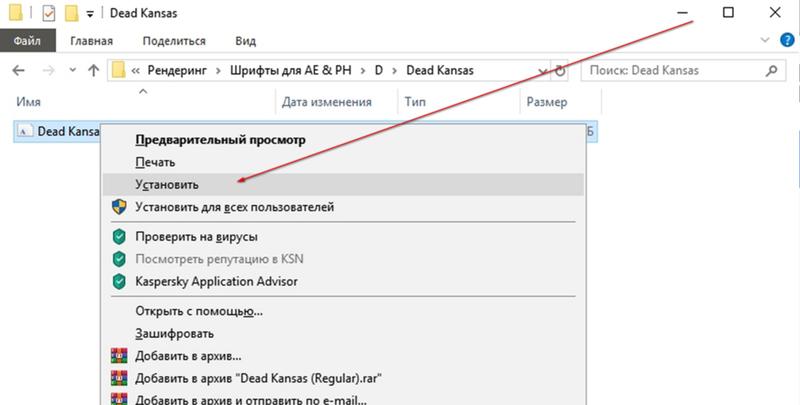This screenshot has width=800, height=405.
Task: Sort by the Размер column header
Action: (x=547, y=102)
